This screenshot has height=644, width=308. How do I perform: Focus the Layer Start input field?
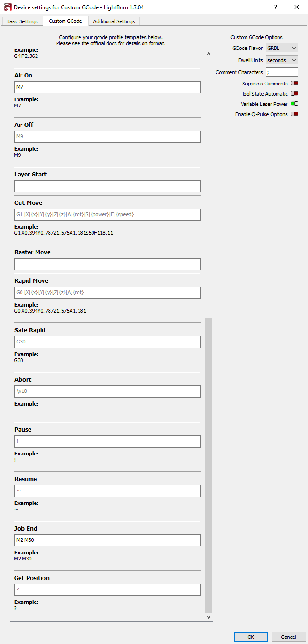point(107,186)
